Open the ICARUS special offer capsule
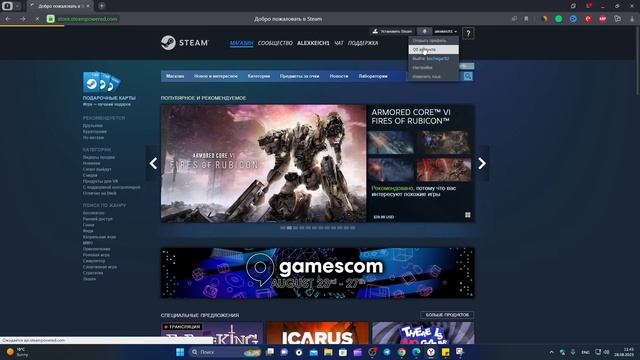Image resolution: width=640 pixels, height=360 pixels. 317,333
